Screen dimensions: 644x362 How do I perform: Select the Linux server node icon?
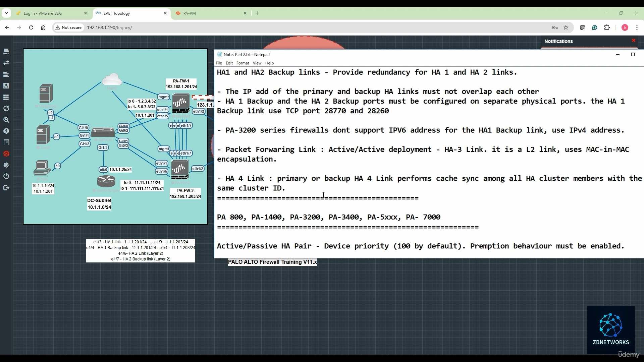tap(43, 134)
